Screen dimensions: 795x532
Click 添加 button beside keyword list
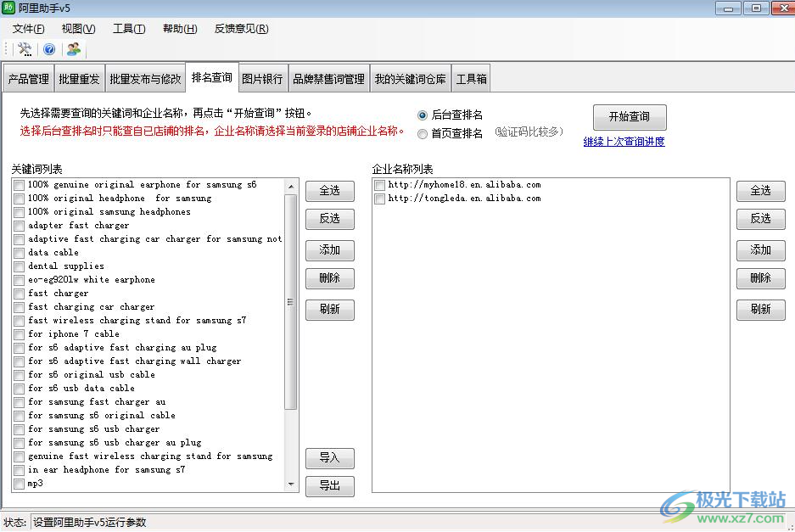[x=329, y=250]
